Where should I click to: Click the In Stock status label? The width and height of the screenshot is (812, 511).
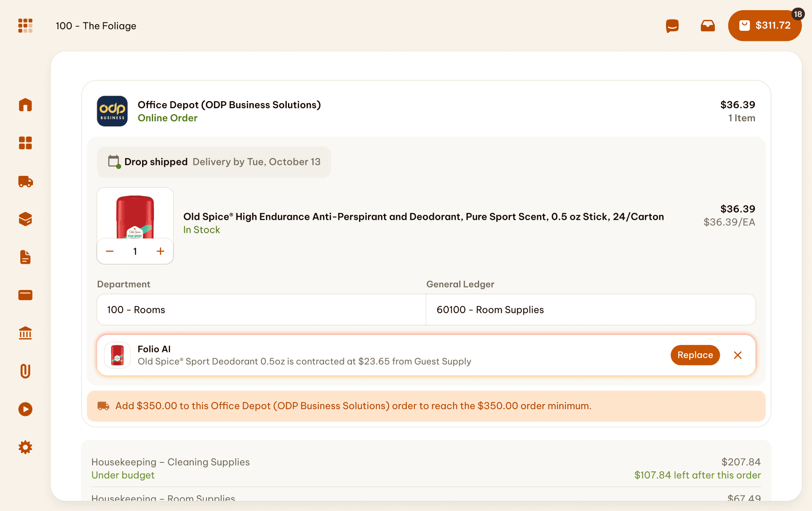pyautogui.click(x=202, y=230)
